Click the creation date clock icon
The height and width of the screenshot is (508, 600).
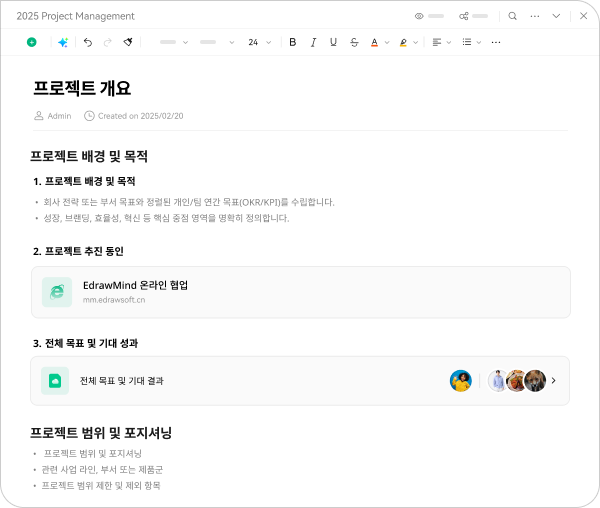[x=89, y=116]
